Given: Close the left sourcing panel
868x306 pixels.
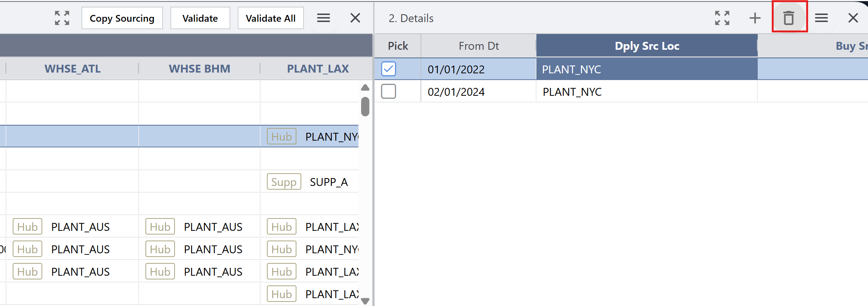Looking at the screenshot, I should tap(355, 18).
